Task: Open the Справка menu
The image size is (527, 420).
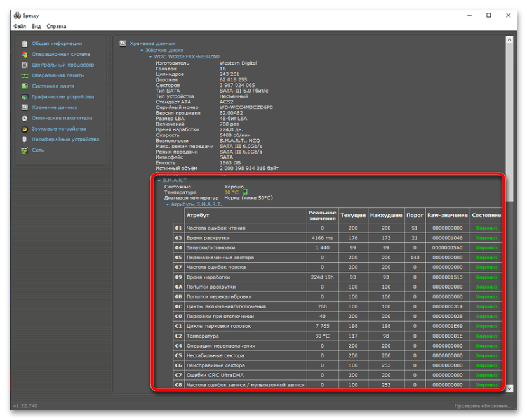Action: 56,27
